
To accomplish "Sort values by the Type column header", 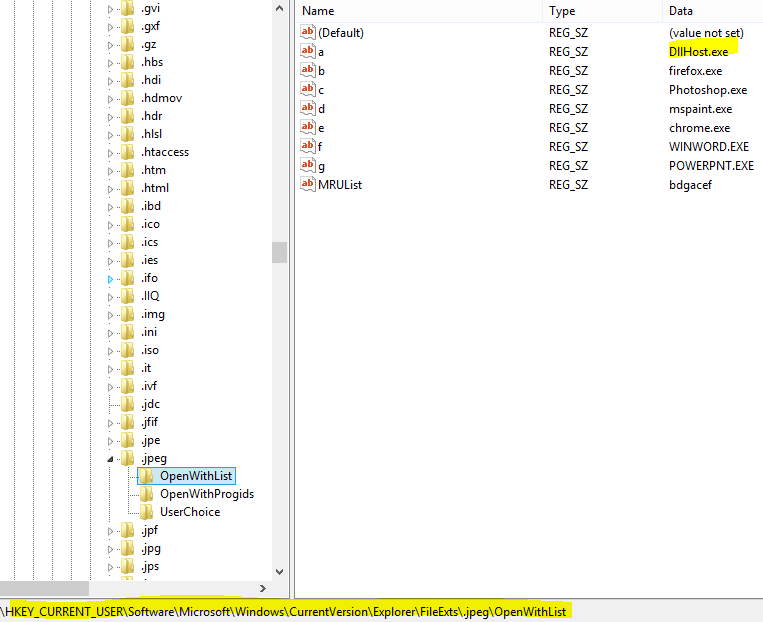I will pos(602,11).
